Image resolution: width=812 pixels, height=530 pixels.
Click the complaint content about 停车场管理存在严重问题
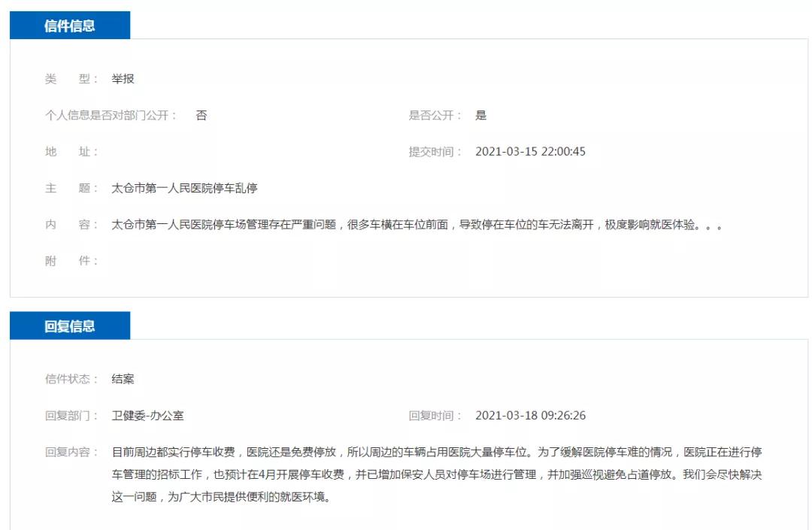417,224
